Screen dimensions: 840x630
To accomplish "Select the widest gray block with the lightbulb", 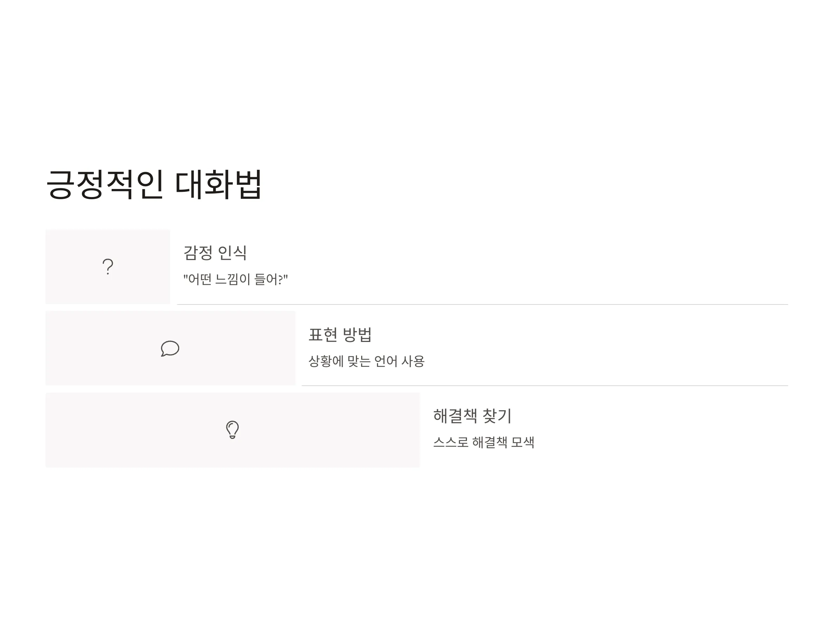I will tap(232, 430).
